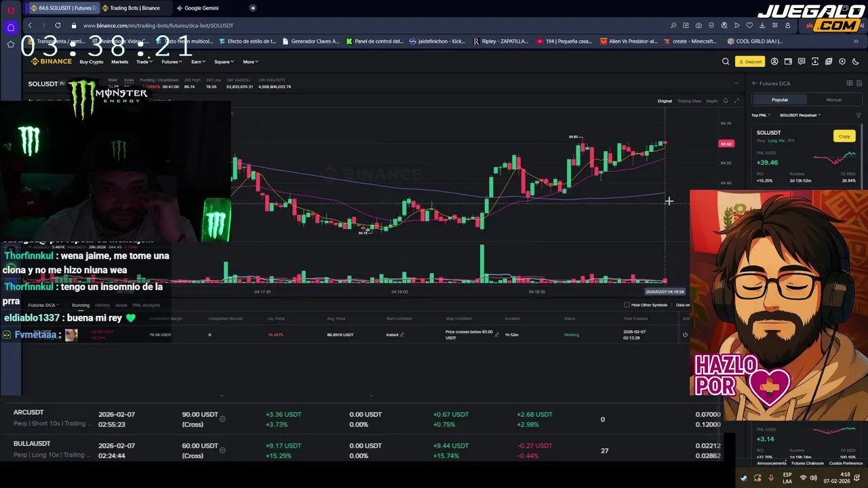
Task: Open Markets link
Action: coord(120,62)
